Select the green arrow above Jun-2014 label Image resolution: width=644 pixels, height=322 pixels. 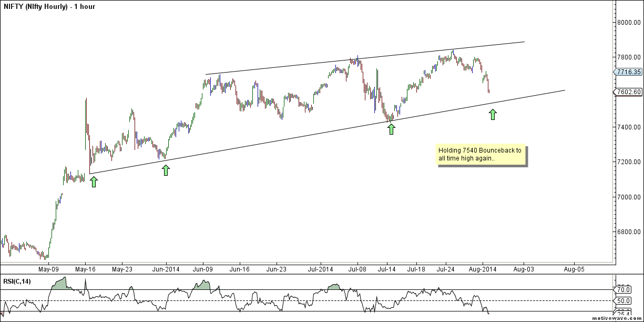(x=166, y=170)
